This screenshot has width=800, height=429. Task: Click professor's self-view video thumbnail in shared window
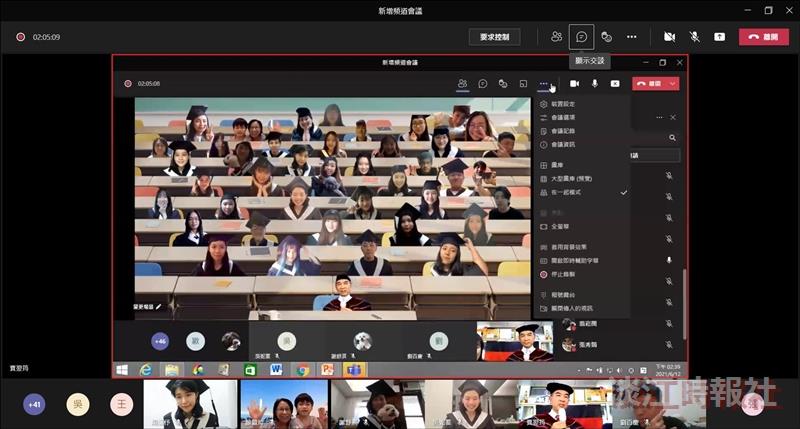pyautogui.click(x=514, y=341)
